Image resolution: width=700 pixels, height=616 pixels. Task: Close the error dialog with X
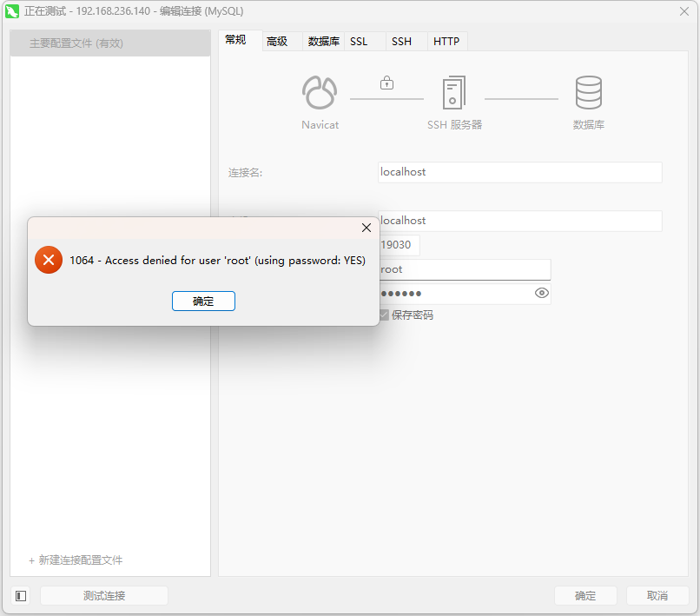366,228
